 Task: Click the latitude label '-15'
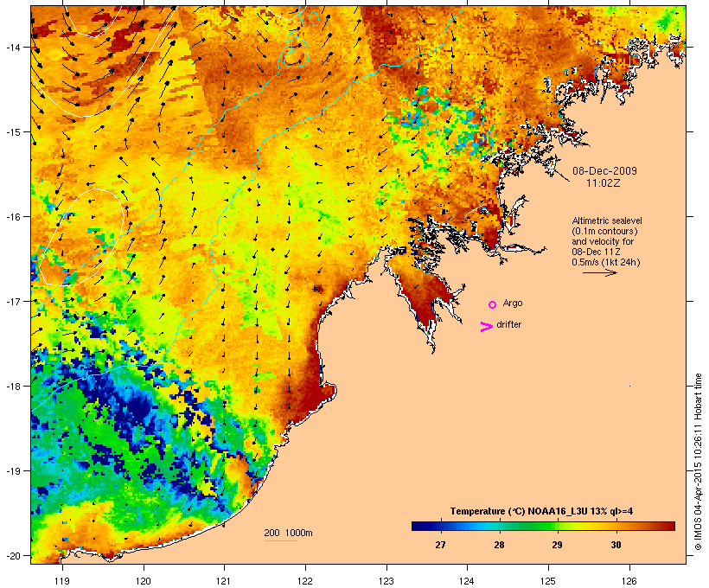click(13, 132)
